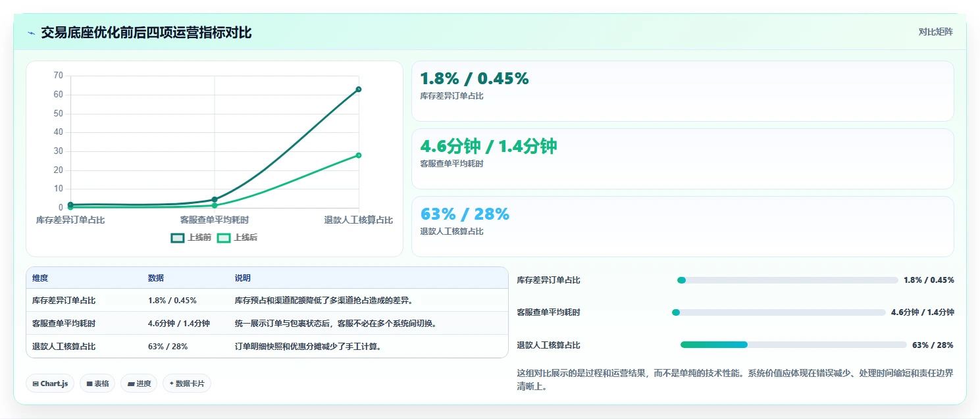Click table cell 客服查单平均耗时
980x419 pixels.
click(64, 324)
